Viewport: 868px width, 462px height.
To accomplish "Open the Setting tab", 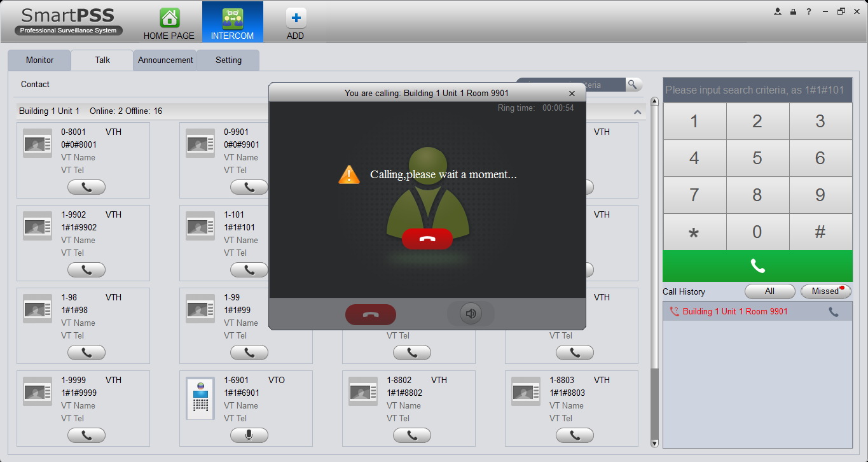I will (x=228, y=60).
